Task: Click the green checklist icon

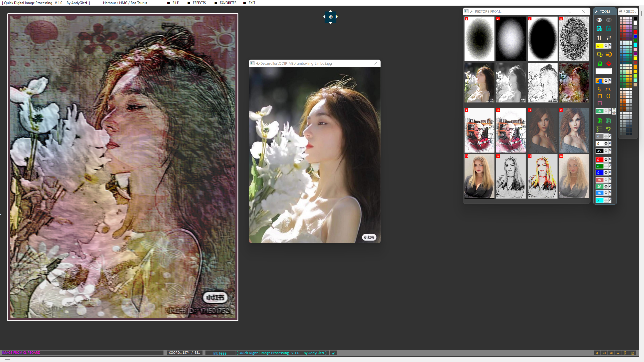Action: click(x=599, y=129)
